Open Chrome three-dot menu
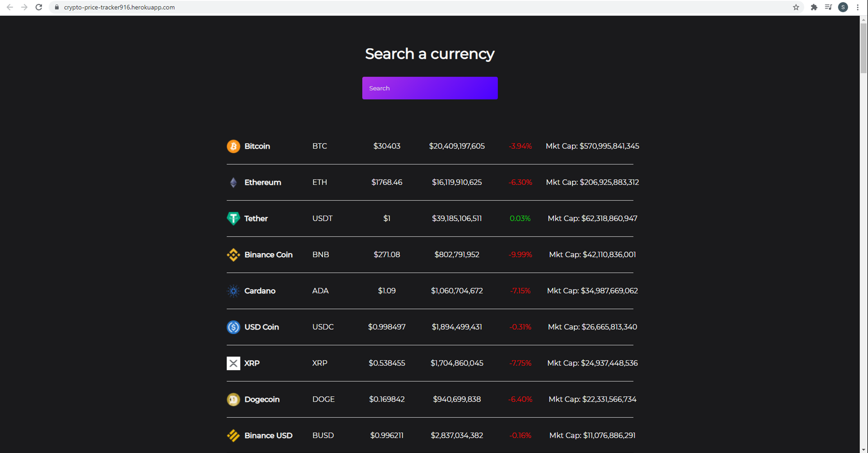Image resolution: width=868 pixels, height=453 pixels. [x=858, y=7]
